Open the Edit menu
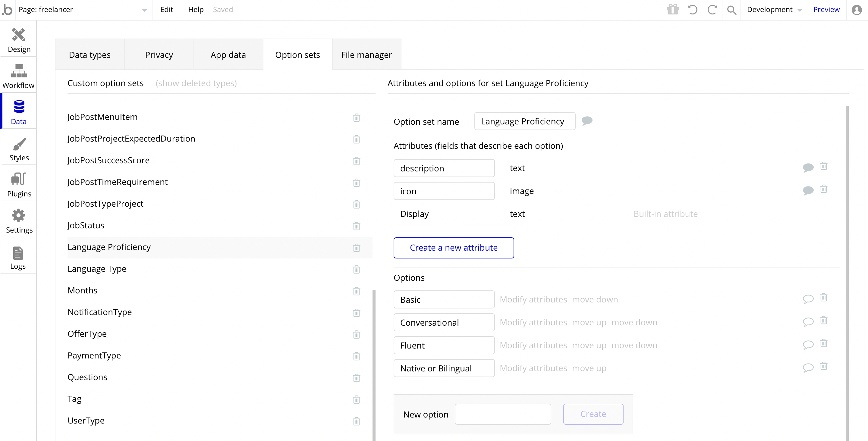 [166, 10]
